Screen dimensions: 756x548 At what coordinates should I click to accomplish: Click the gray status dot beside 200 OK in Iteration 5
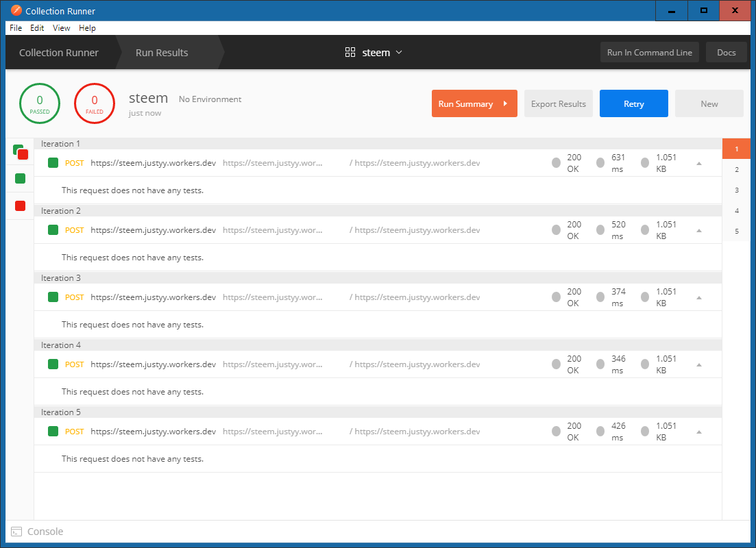pos(556,431)
